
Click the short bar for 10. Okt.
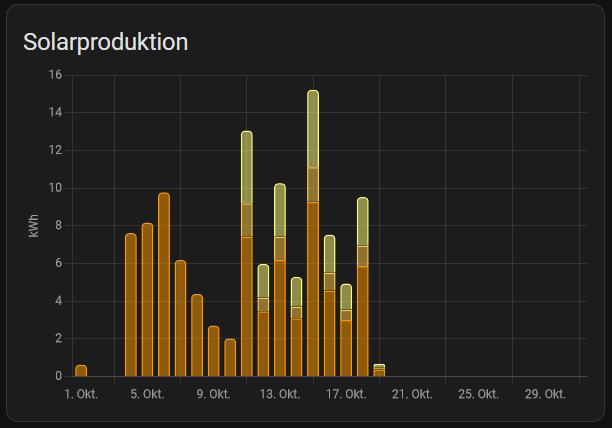tap(230, 358)
